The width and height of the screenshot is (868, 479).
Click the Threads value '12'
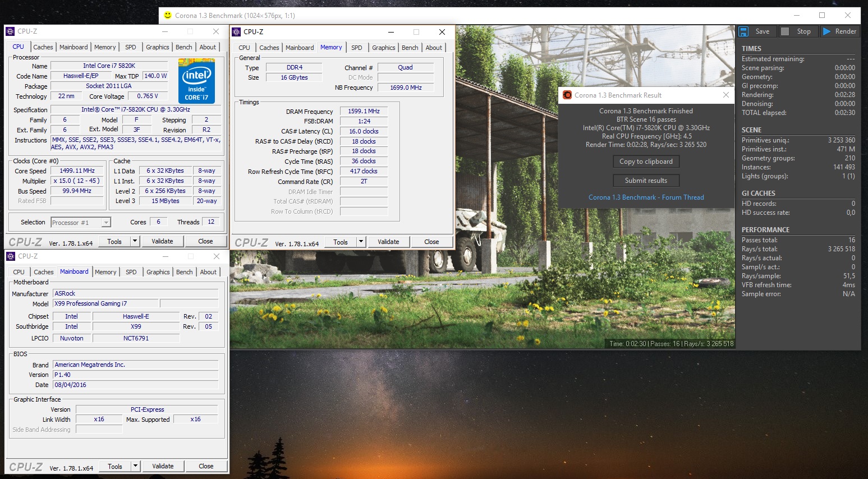point(211,222)
